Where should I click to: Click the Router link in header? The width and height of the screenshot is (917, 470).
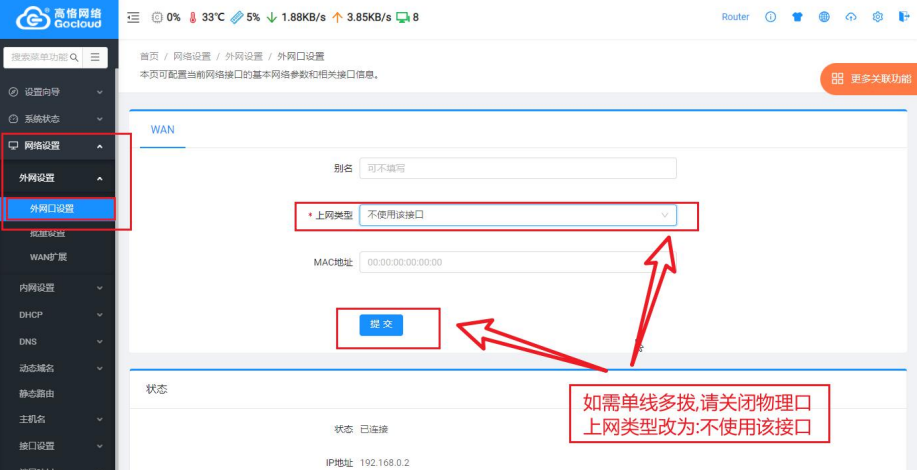[x=735, y=17]
